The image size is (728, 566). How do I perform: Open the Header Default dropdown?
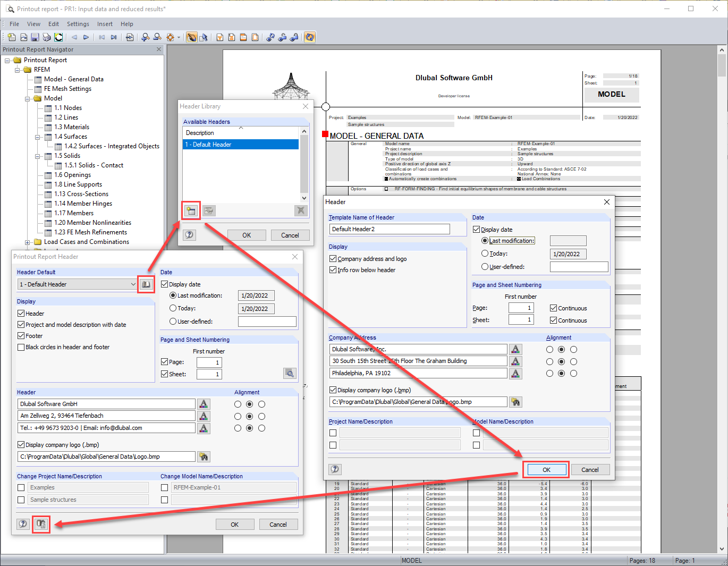click(133, 284)
